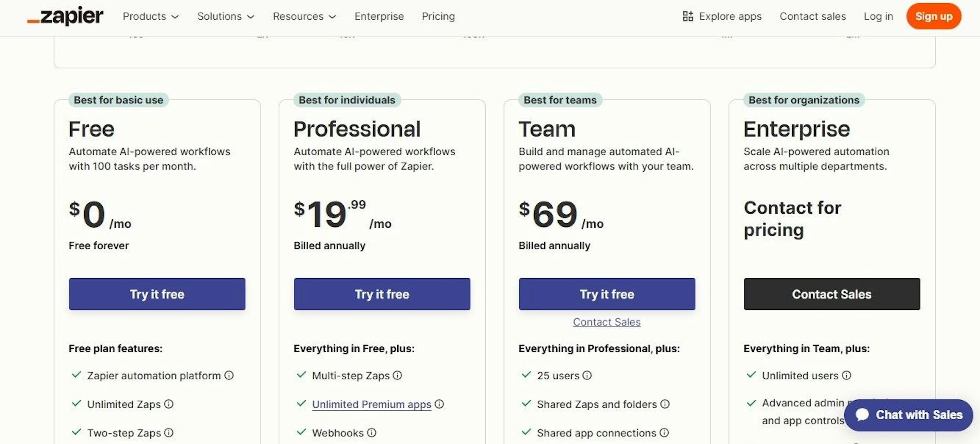Open the Resources dropdown menu
The image size is (980, 444).
304,16
